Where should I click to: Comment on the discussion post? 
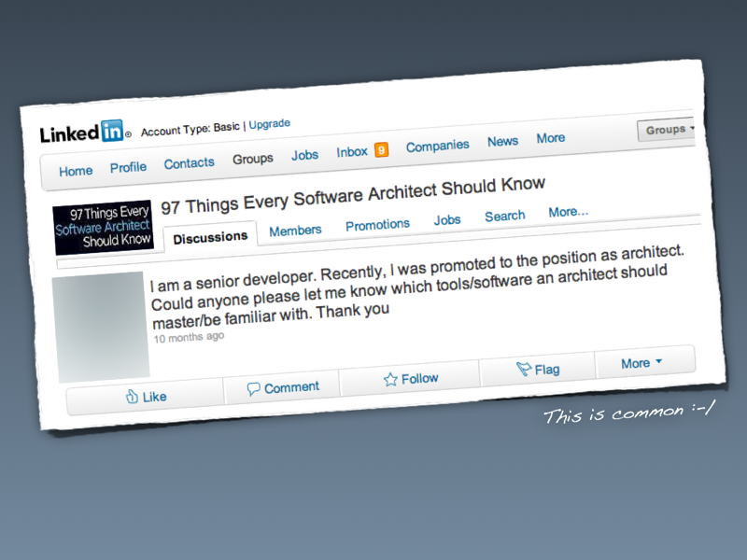pos(282,387)
